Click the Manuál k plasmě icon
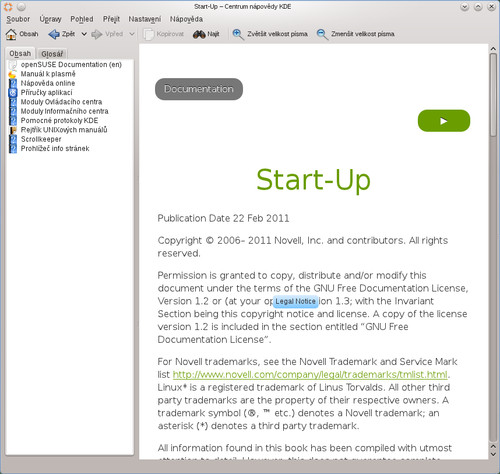500x474 pixels. pyautogui.click(x=13, y=74)
